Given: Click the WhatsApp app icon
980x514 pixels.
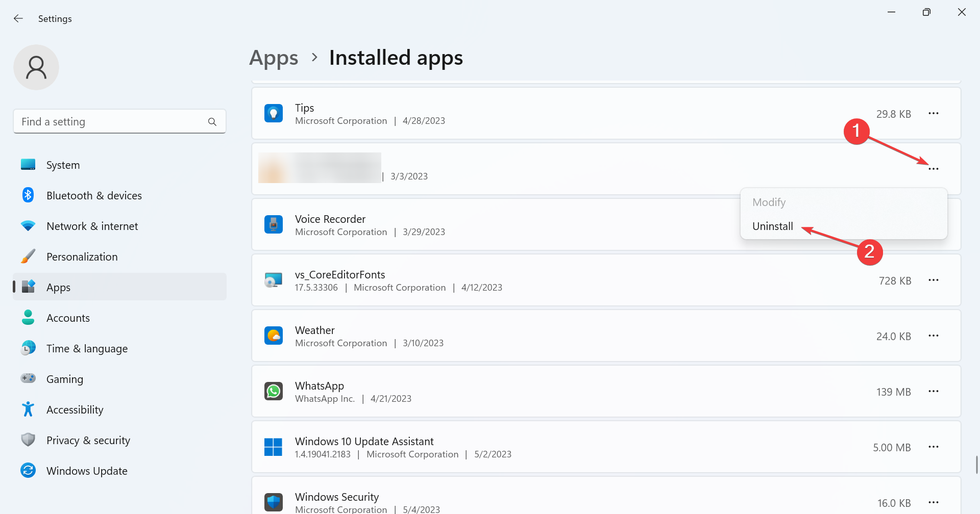Looking at the screenshot, I should point(274,391).
